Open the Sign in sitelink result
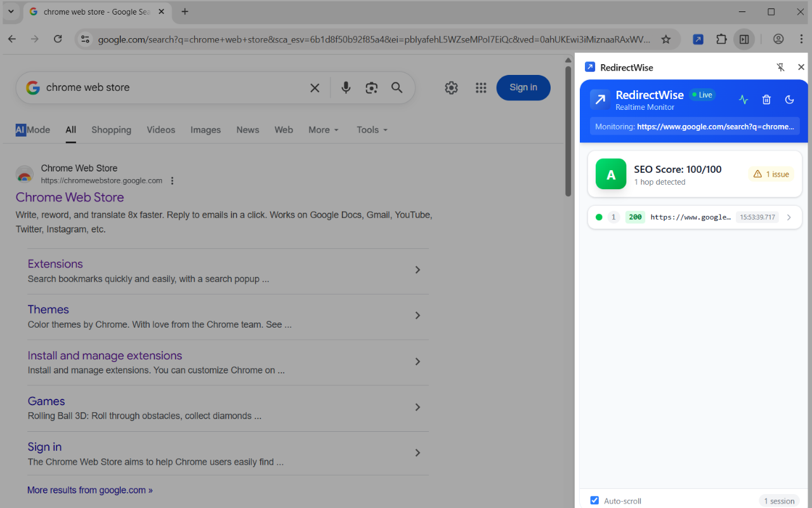 44,447
